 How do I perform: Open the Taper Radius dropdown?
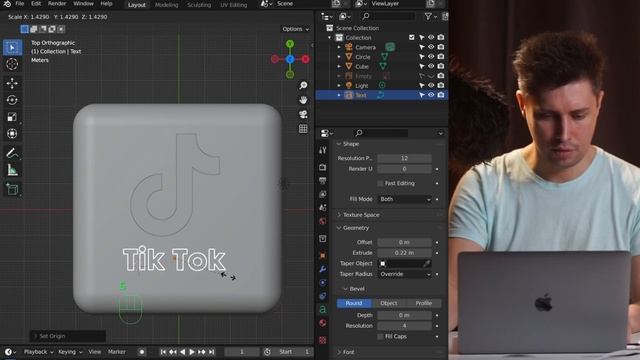(x=404, y=274)
